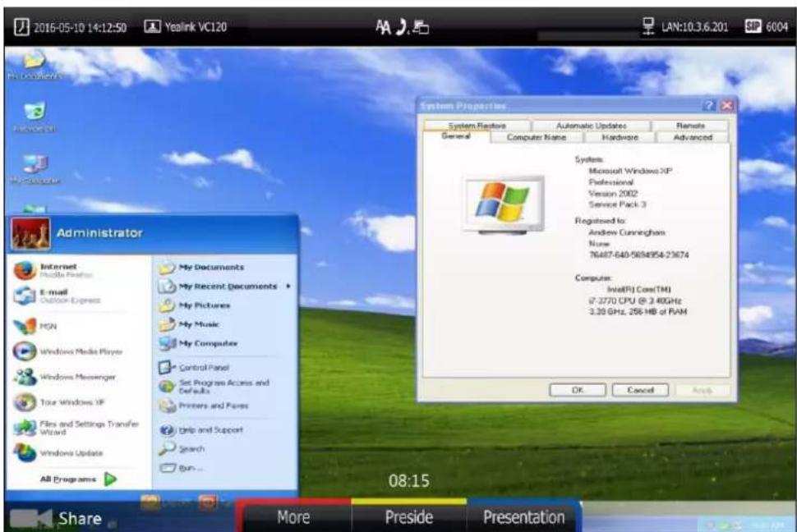Switch to Hardware tab
Image resolution: width=797 pixels, height=532 pixels.
click(620, 137)
